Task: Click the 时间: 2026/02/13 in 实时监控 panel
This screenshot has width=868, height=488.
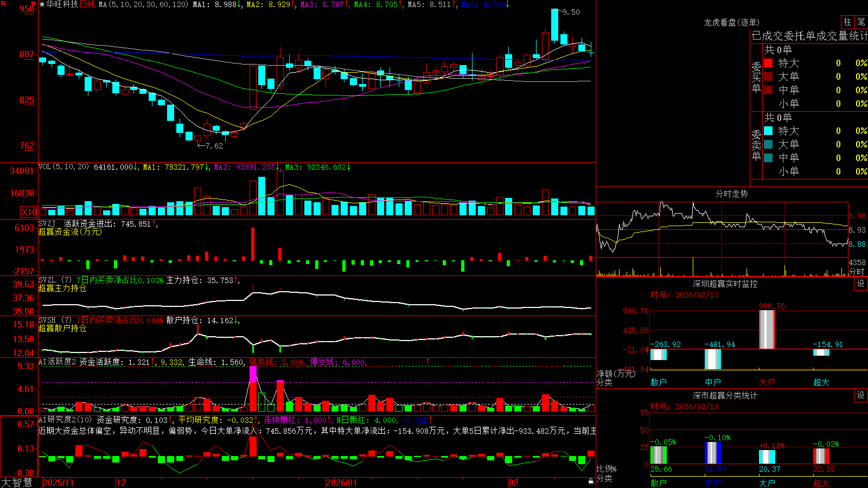Action: [x=685, y=295]
